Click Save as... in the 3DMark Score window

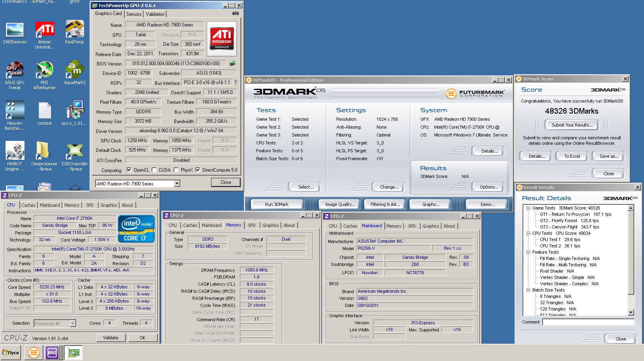point(609,156)
